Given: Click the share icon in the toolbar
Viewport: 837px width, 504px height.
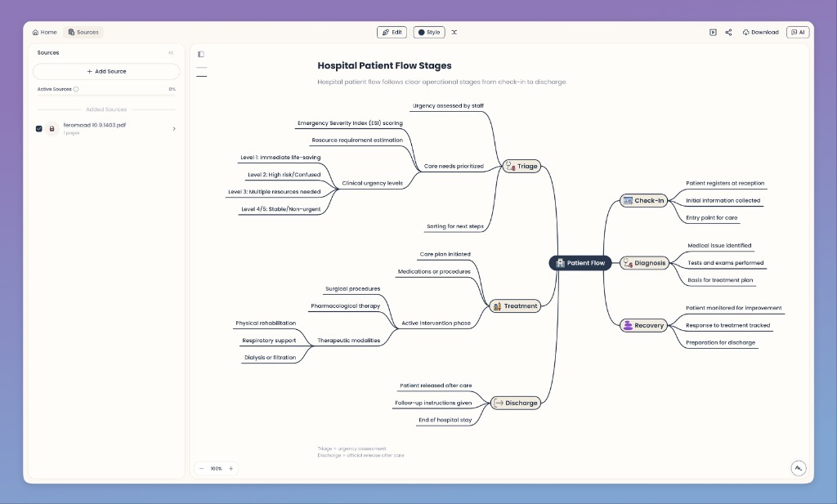Looking at the screenshot, I should 727,33.
